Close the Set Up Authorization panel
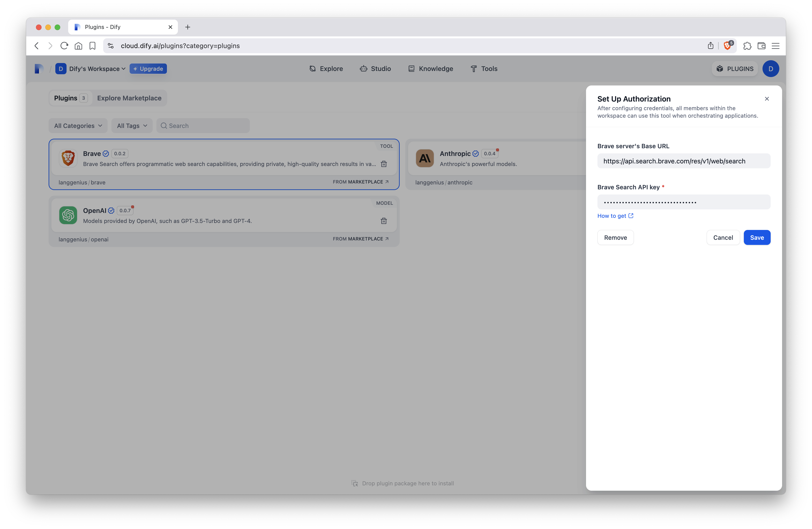 pos(767,99)
